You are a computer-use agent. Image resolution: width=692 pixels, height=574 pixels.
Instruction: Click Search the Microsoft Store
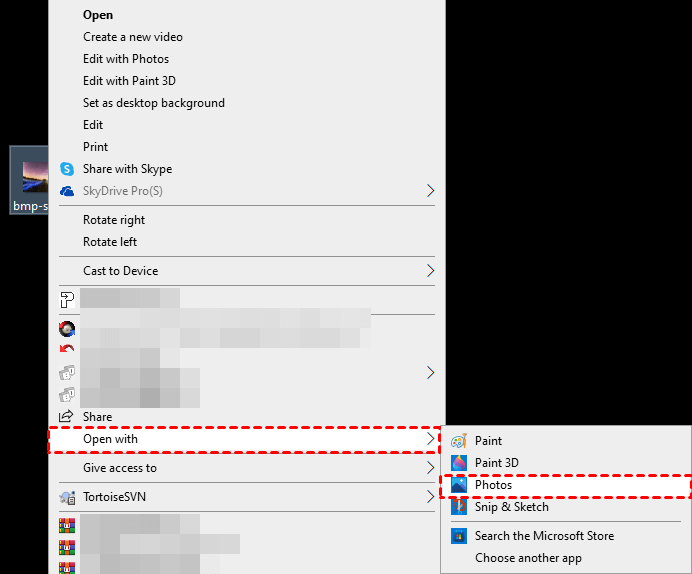pos(544,536)
